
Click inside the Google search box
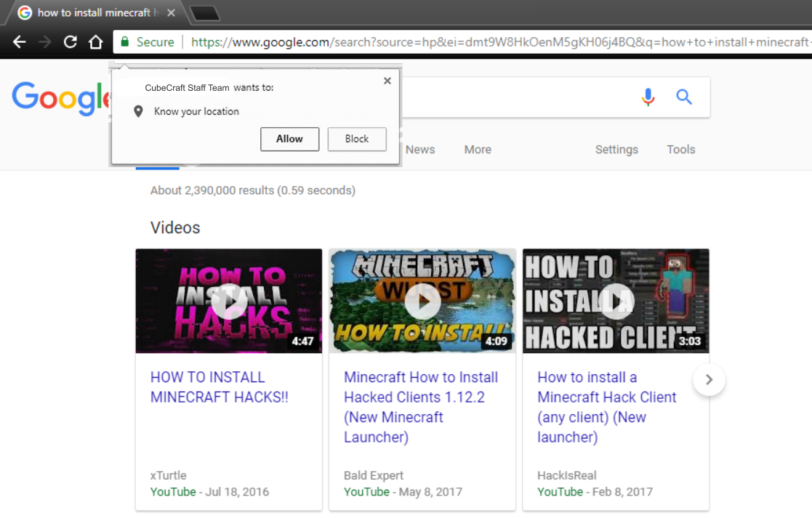(x=518, y=97)
